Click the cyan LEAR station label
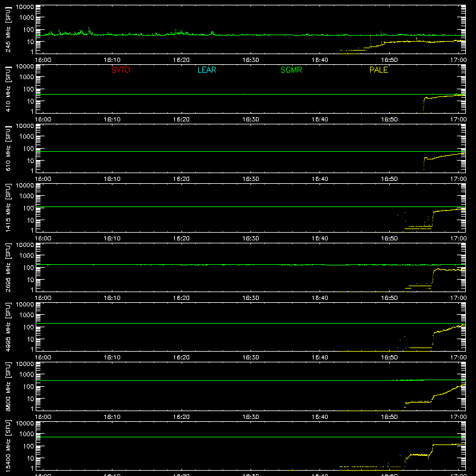 click(x=206, y=70)
